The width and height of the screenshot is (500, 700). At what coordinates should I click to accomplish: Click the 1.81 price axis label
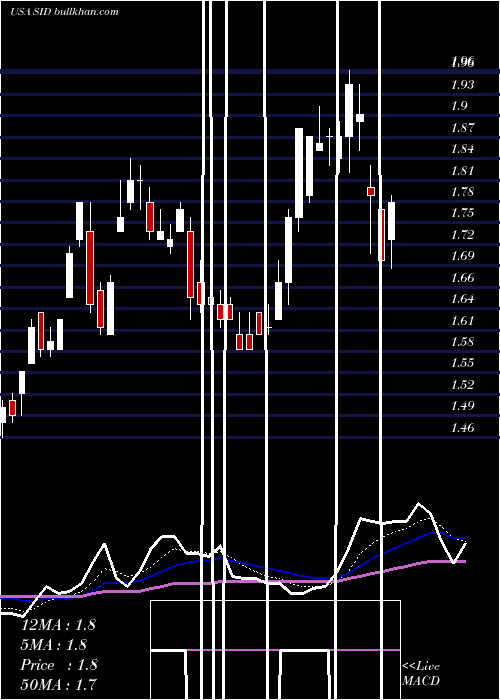pos(462,171)
